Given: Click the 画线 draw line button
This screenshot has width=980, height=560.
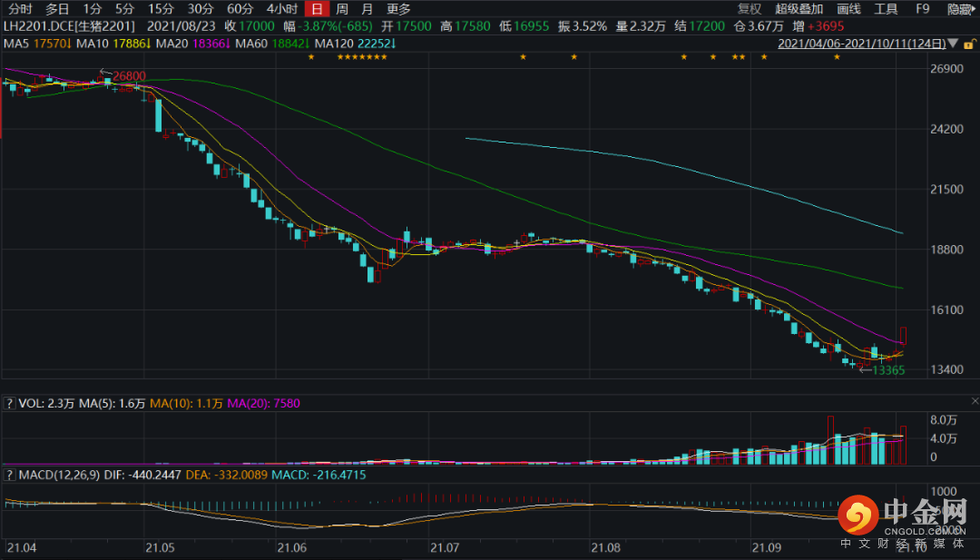Looking at the screenshot, I should click(848, 9).
